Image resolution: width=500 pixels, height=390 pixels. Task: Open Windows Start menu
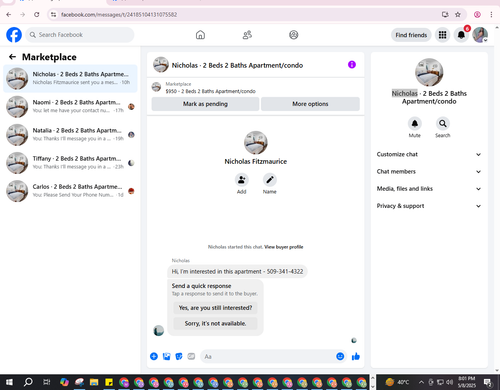9,382
